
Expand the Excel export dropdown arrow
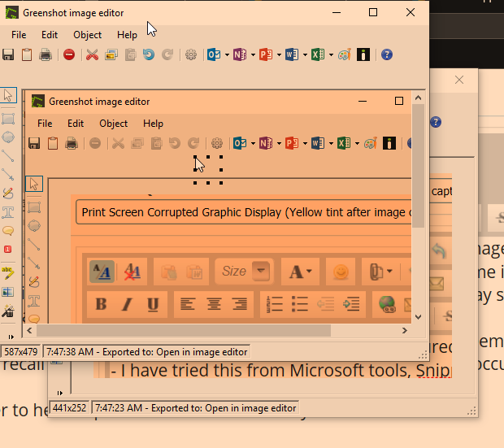(x=331, y=55)
